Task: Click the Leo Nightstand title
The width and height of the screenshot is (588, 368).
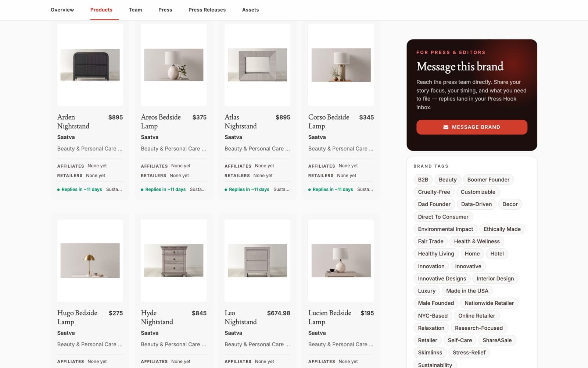Action: tap(241, 317)
